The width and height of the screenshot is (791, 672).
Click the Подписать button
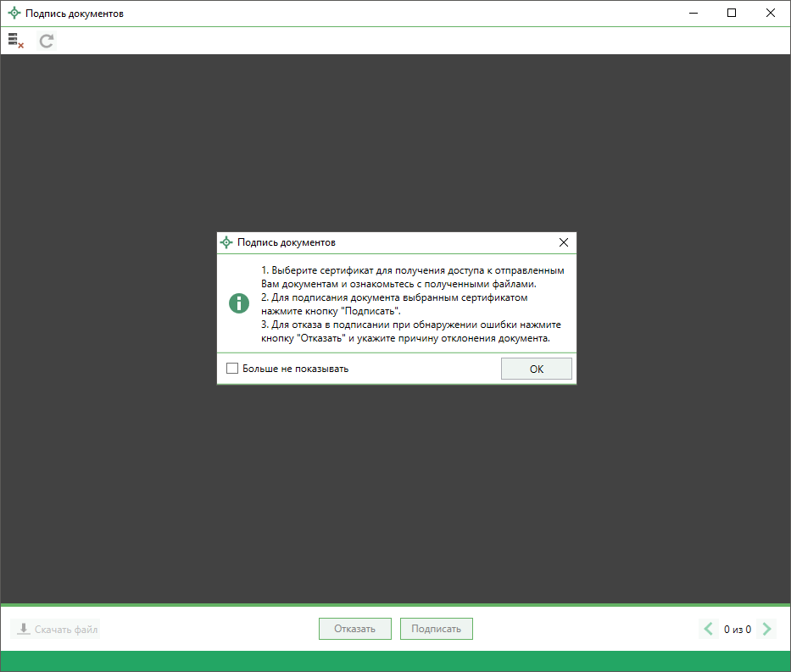pos(436,629)
